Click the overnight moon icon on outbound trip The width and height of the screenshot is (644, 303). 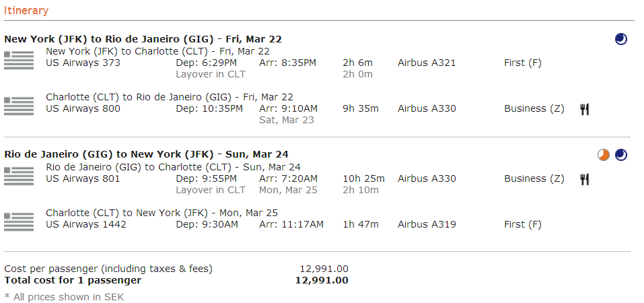620,39
